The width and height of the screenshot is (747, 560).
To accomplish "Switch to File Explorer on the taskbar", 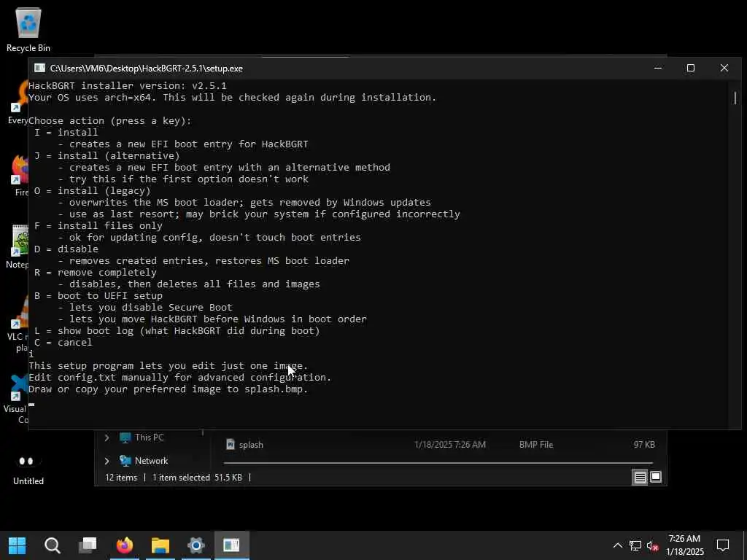I will [160, 545].
